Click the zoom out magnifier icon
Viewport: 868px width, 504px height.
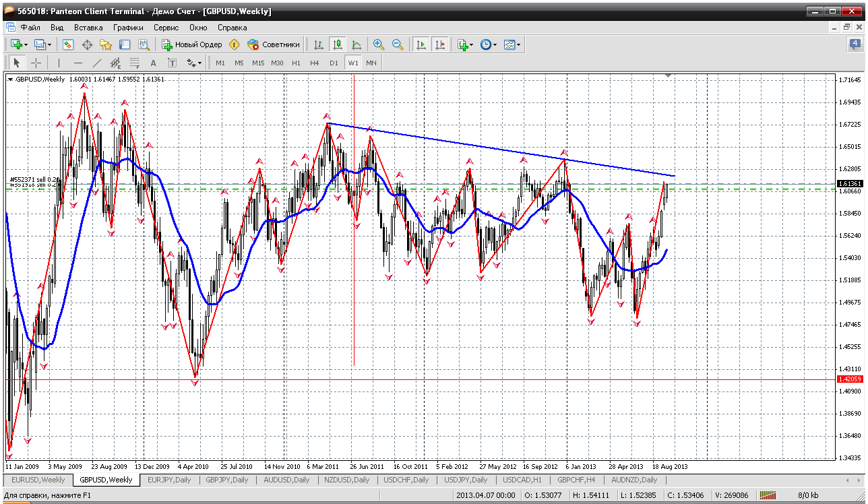click(x=398, y=44)
